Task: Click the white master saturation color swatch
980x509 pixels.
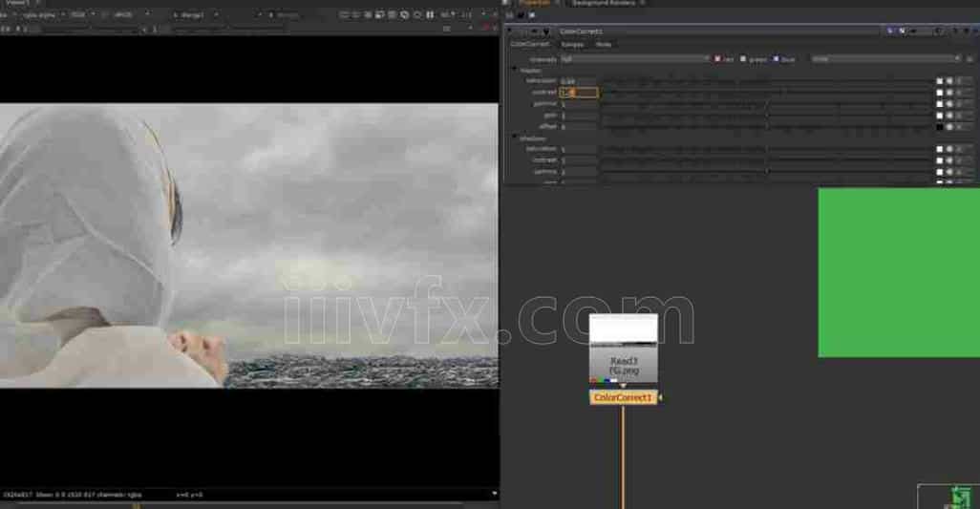Action: (x=939, y=81)
